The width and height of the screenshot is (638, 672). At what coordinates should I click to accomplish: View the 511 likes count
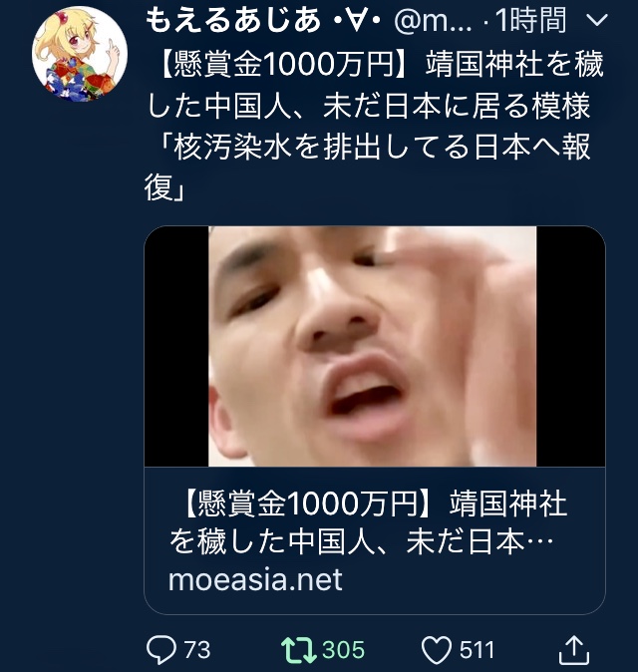pyautogui.click(x=478, y=650)
